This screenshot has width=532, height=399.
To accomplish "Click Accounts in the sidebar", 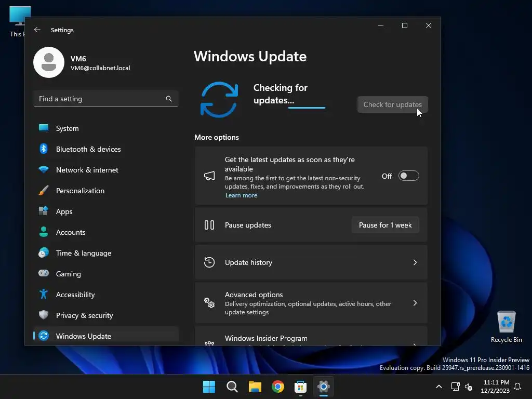I will click(x=106, y=232).
